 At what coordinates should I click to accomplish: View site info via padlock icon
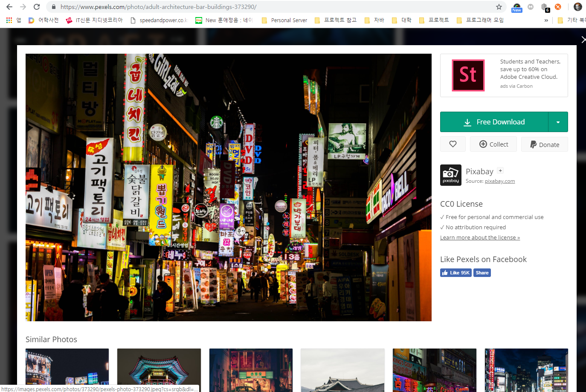53,7
